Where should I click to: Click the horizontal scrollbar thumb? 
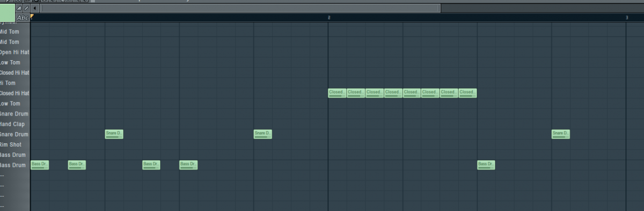[240, 9]
